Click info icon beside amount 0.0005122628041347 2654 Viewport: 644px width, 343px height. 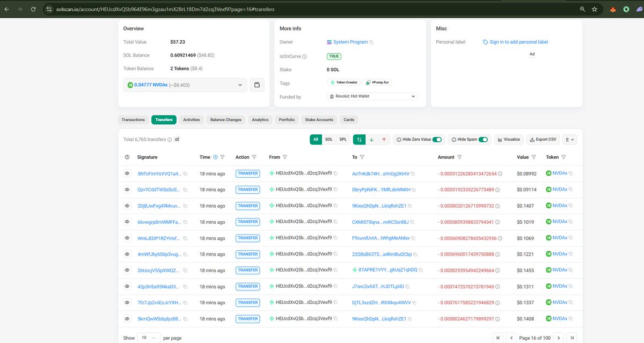point(500,173)
